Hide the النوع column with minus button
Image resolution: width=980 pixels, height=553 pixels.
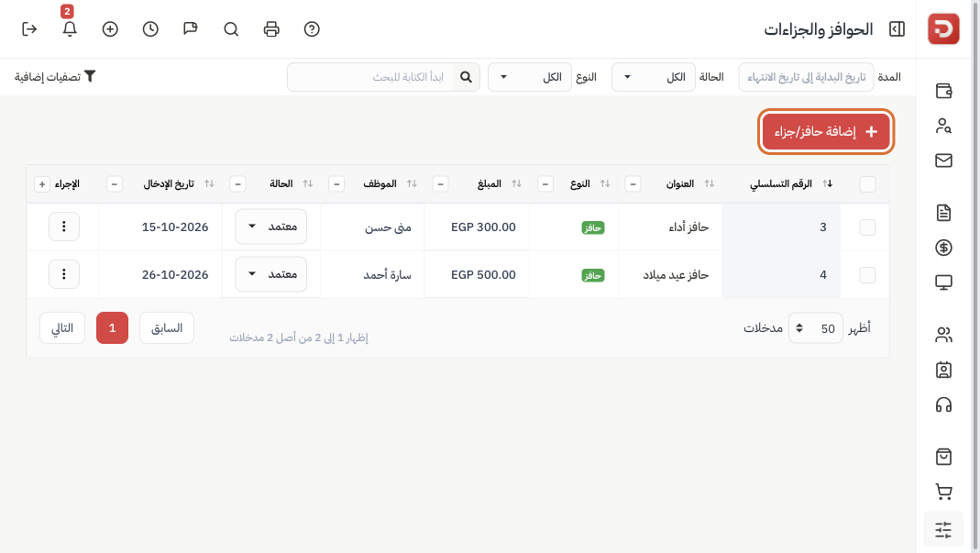[545, 184]
